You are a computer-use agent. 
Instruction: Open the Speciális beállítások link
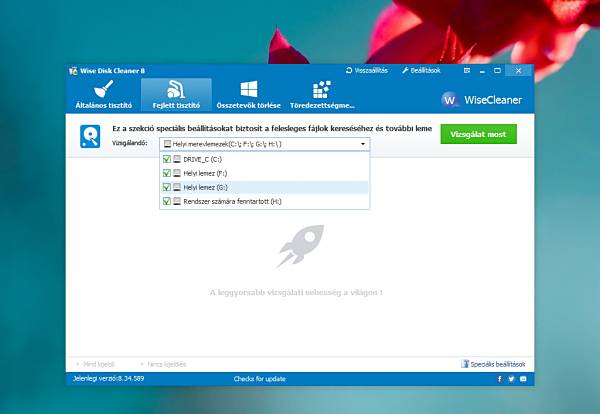(496, 363)
